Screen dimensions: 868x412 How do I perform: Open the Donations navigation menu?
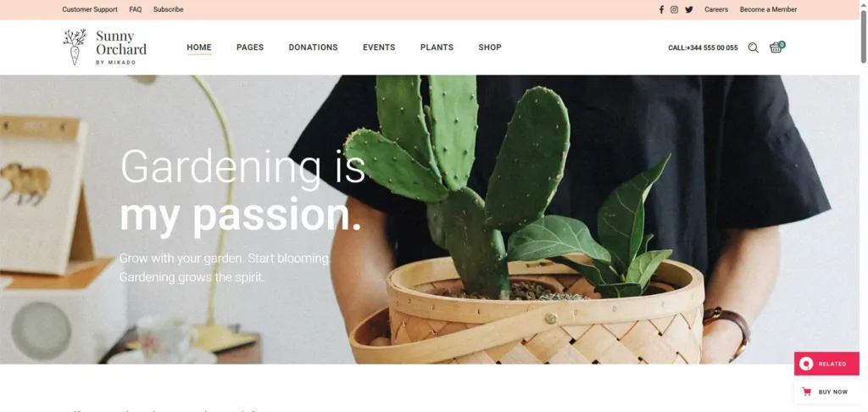(313, 47)
